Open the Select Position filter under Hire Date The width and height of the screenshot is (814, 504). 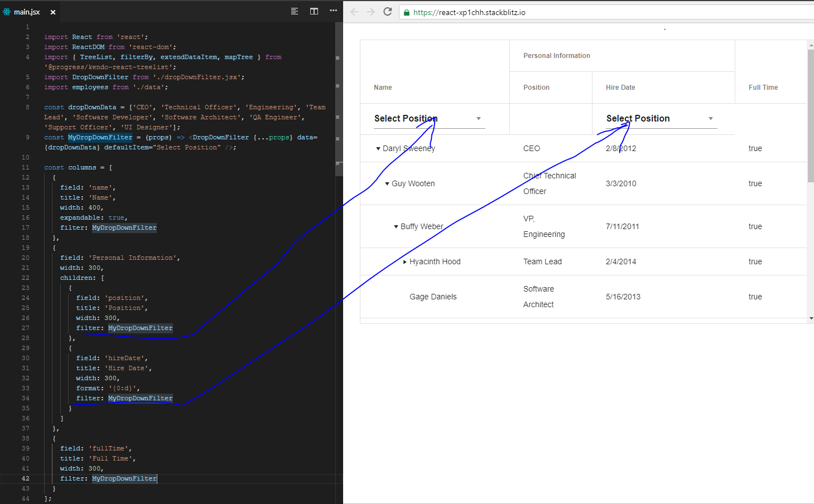[x=710, y=118]
